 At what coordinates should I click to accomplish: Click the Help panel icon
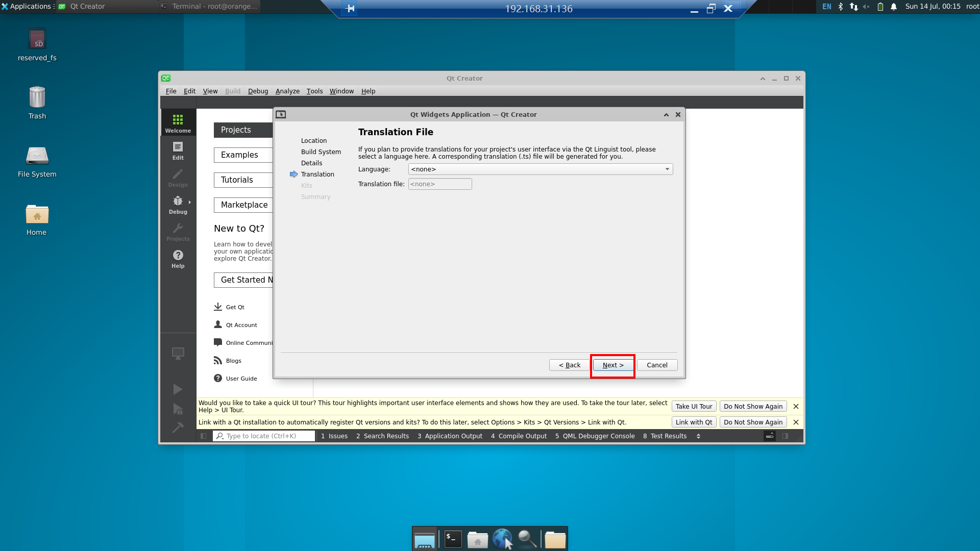178,259
